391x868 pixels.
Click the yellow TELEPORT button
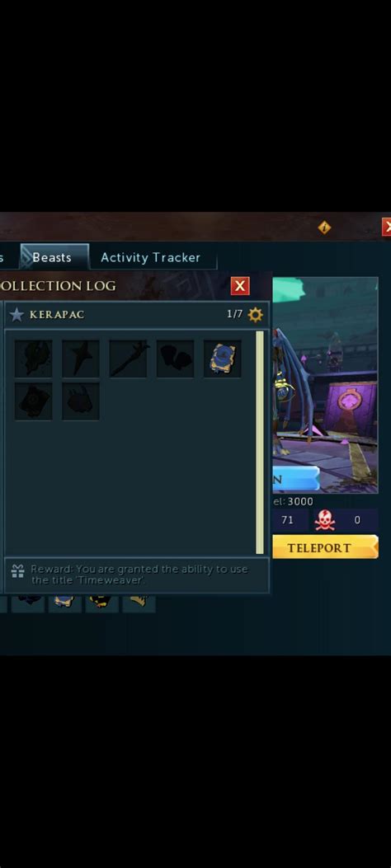[325, 547]
